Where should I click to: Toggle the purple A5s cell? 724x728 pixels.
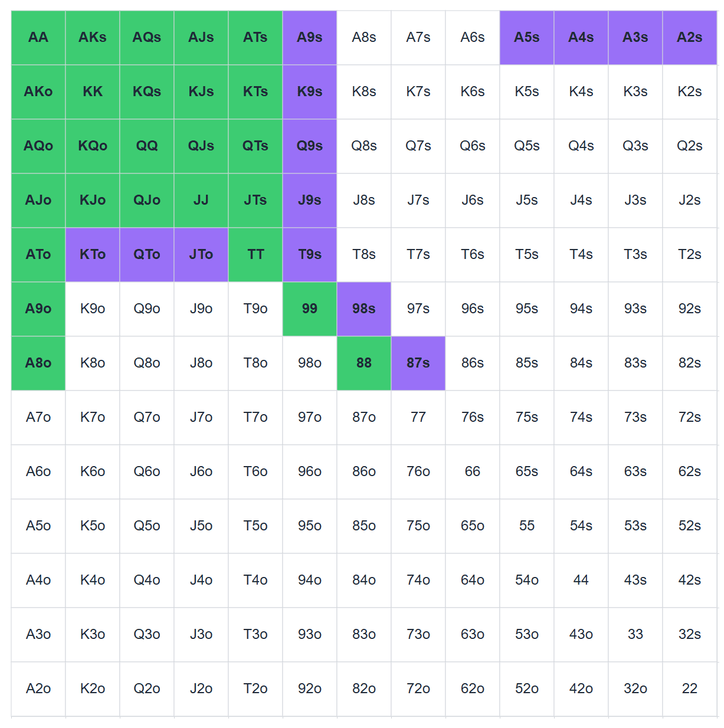pos(527,38)
